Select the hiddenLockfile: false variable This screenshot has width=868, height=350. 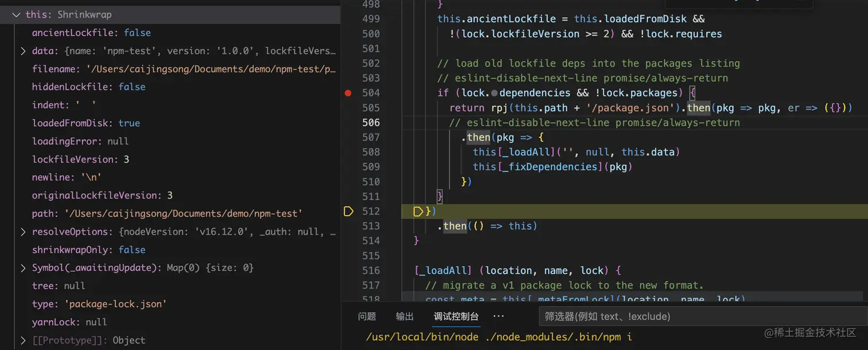pyautogui.click(x=170, y=87)
